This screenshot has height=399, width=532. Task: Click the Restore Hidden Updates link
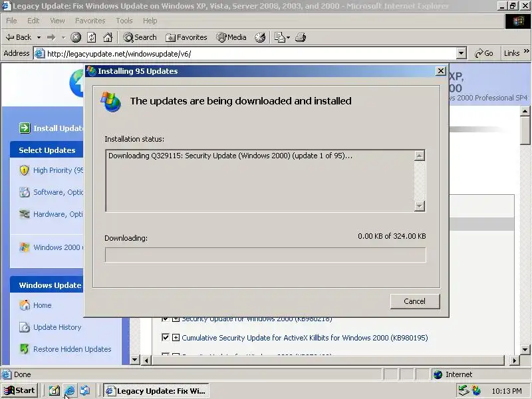(x=72, y=348)
